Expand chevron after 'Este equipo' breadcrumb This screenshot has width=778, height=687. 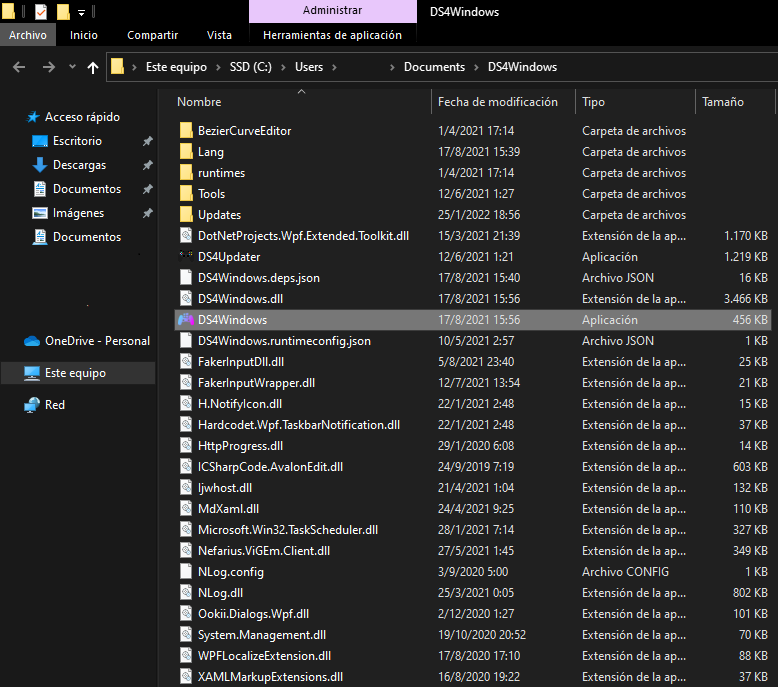coord(218,67)
